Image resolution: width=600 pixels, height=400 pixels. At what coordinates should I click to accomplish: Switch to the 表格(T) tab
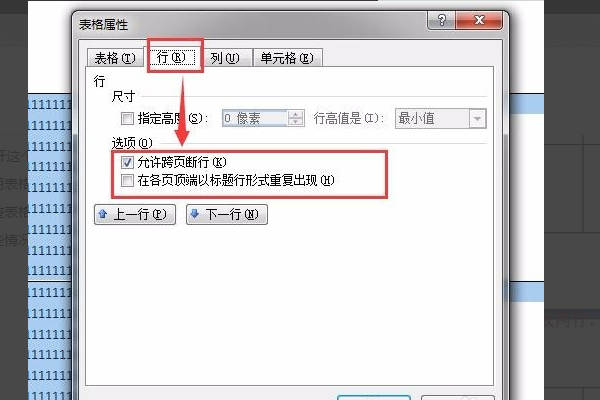[x=115, y=58]
